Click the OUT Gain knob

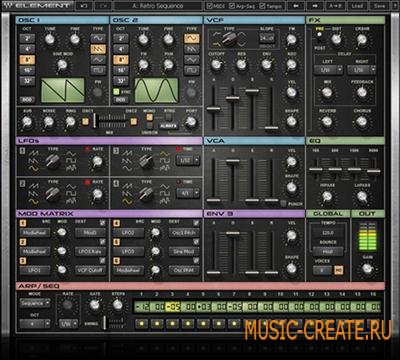point(367,268)
